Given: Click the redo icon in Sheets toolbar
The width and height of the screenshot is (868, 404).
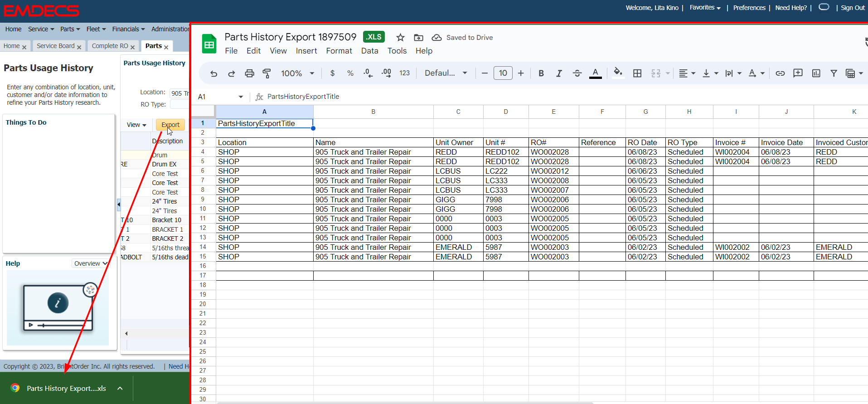Looking at the screenshot, I should click(232, 73).
